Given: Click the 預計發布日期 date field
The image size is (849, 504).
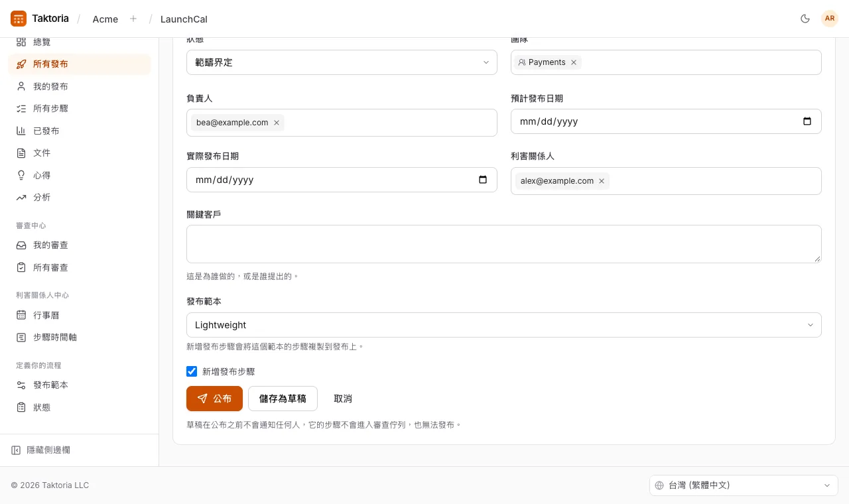Looking at the screenshot, I should pos(666,121).
